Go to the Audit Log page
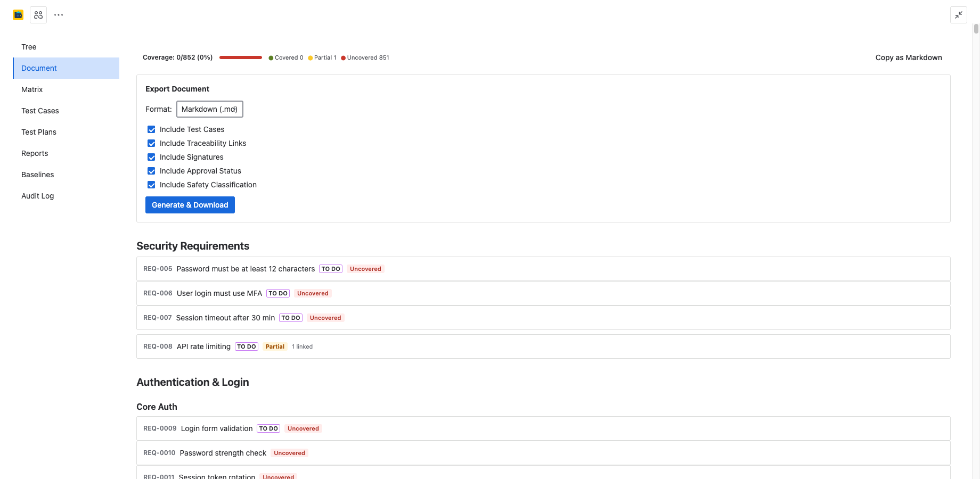This screenshot has height=479, width=980. point(38,196)
